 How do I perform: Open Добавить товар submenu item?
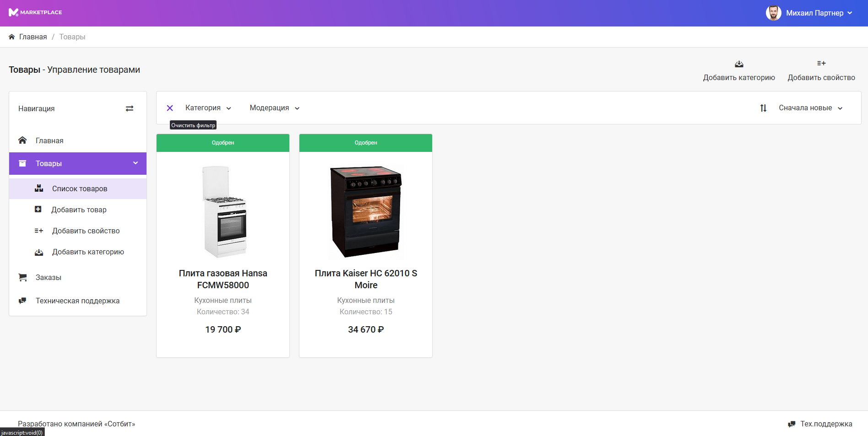[79, 210]
